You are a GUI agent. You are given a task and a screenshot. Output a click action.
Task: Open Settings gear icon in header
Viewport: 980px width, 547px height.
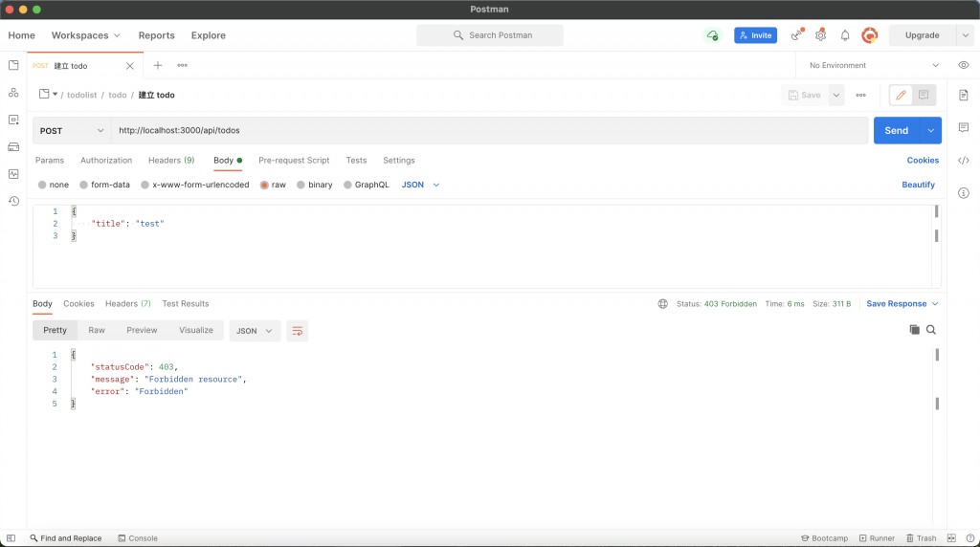point(820,35)
